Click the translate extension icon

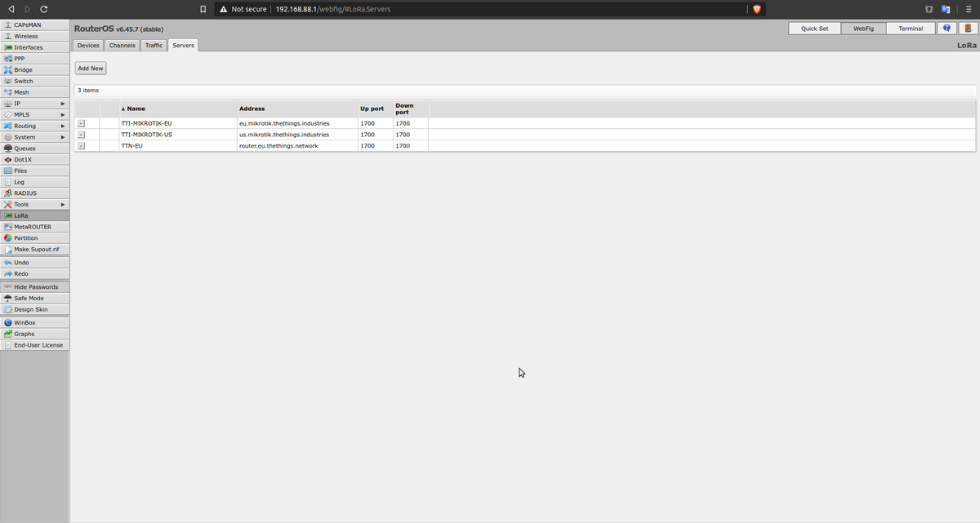coord(947,9)
